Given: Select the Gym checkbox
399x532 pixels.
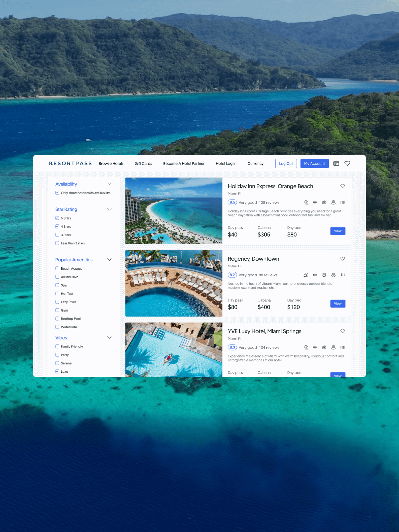Looking at the screenshot, I should pyautogui.click(x=57, y=310).
